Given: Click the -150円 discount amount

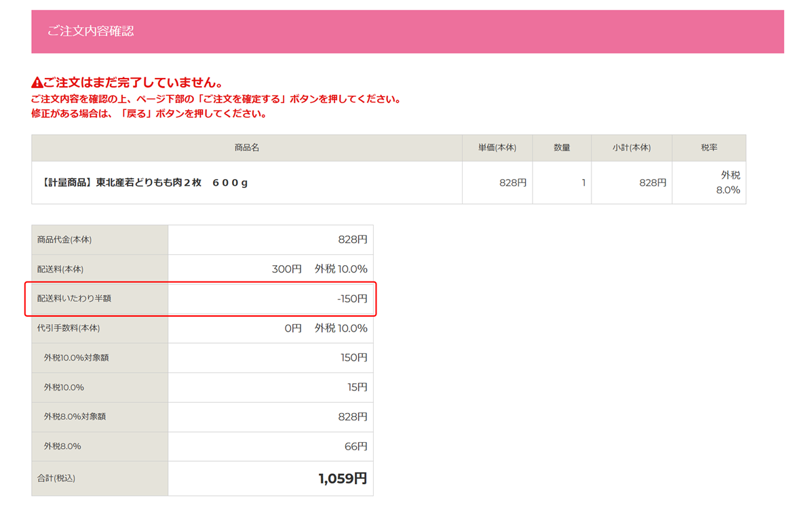Looking at the screenshot, I should (x=352, y=298).
